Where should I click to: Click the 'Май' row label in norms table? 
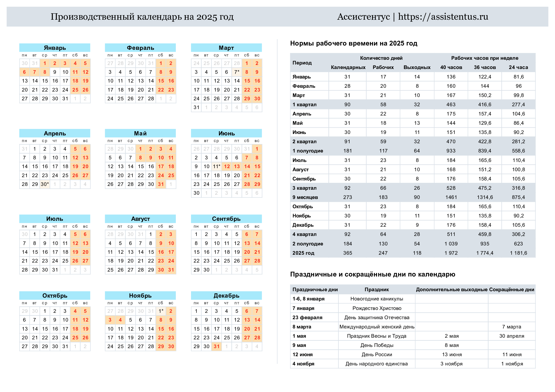(298, 123)
